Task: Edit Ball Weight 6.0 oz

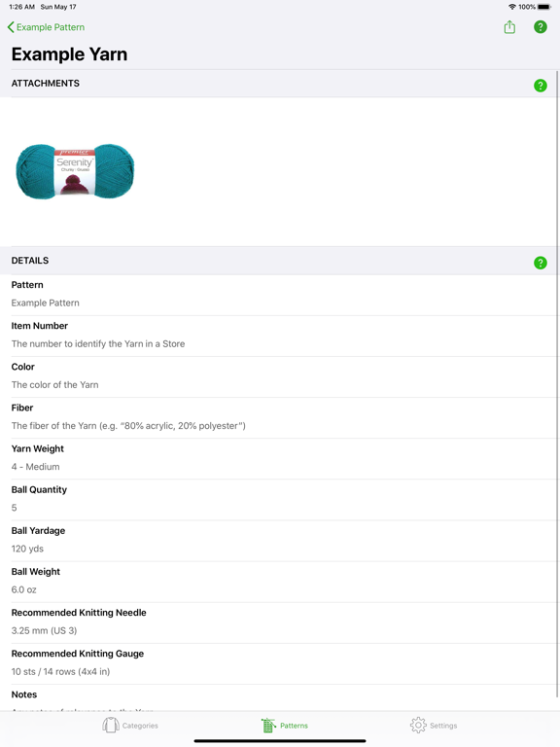Action: [x=280, y=583]
